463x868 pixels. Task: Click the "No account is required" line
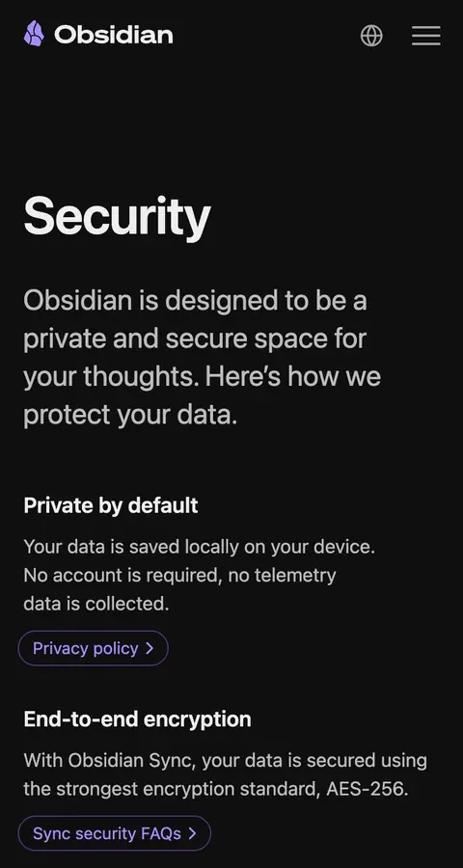180,575
